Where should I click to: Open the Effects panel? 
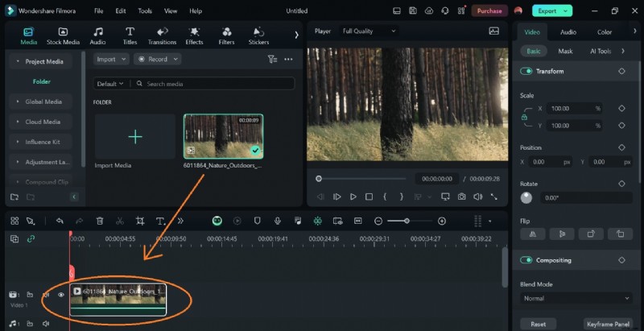click(x=194, y=36)
